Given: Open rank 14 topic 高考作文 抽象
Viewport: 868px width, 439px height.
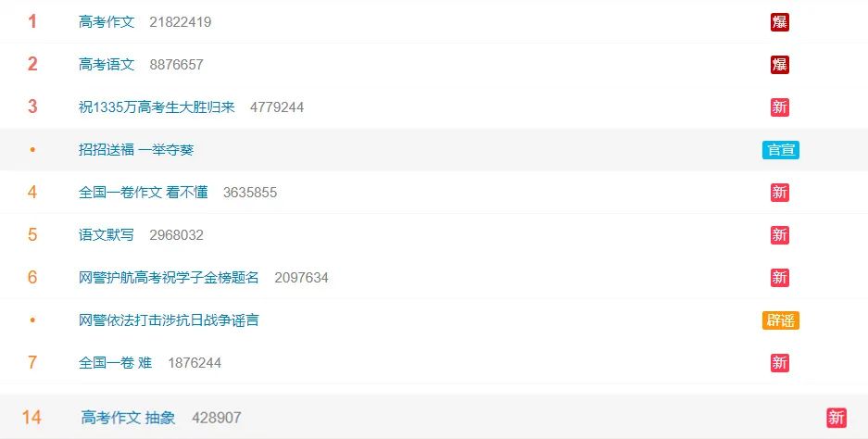Looking at the screenshot, I should tap(128, 418).
